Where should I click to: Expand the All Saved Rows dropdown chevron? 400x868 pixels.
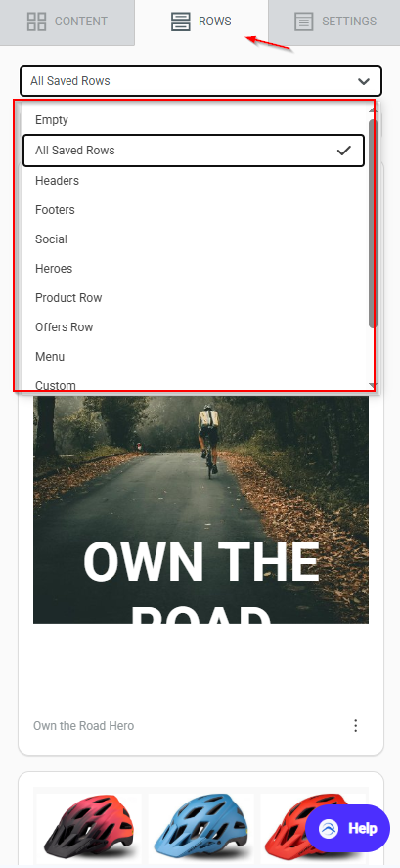coord(364,81)
